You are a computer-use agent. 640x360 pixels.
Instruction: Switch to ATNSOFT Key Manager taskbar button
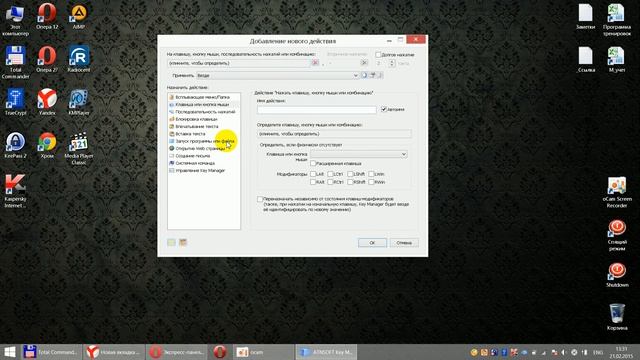pyautogui.click(x=326, y=352)
